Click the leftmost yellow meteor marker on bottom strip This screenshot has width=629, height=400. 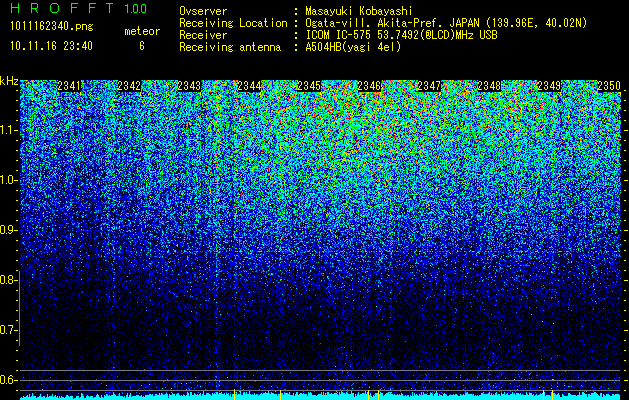[x=234, y=394]
